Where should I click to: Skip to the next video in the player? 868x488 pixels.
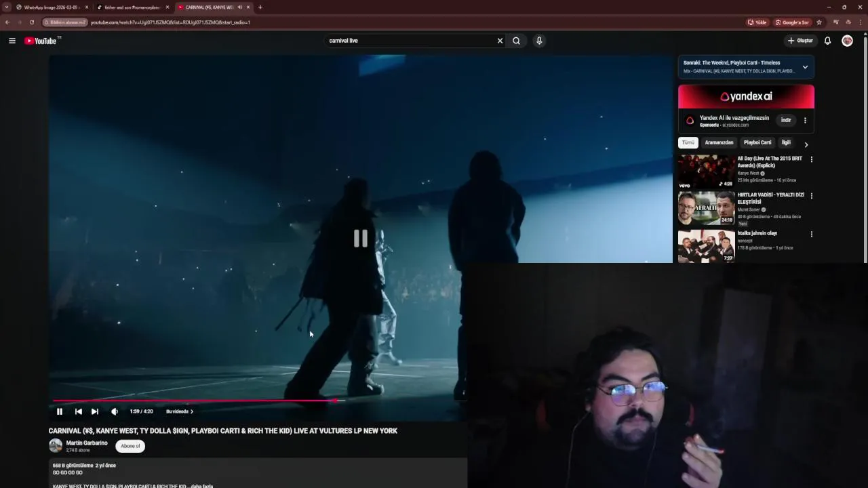click(95, 411)
